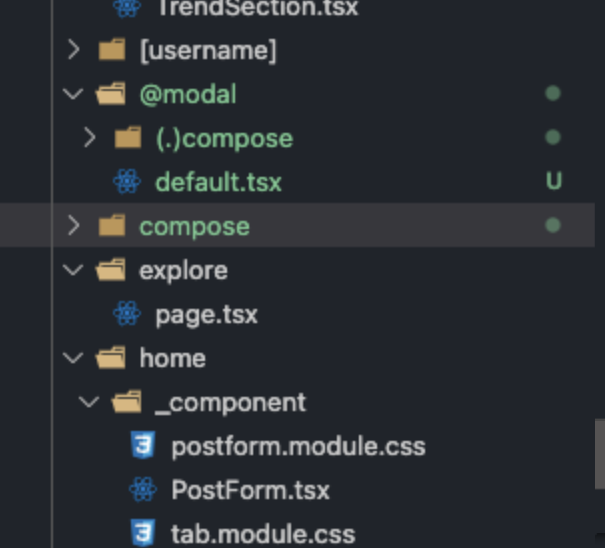The width and height of the screenshot is (605, 548).
Task: Collapse the explore folder chevron
Action: pyautogui.click(x=73, y=270)
